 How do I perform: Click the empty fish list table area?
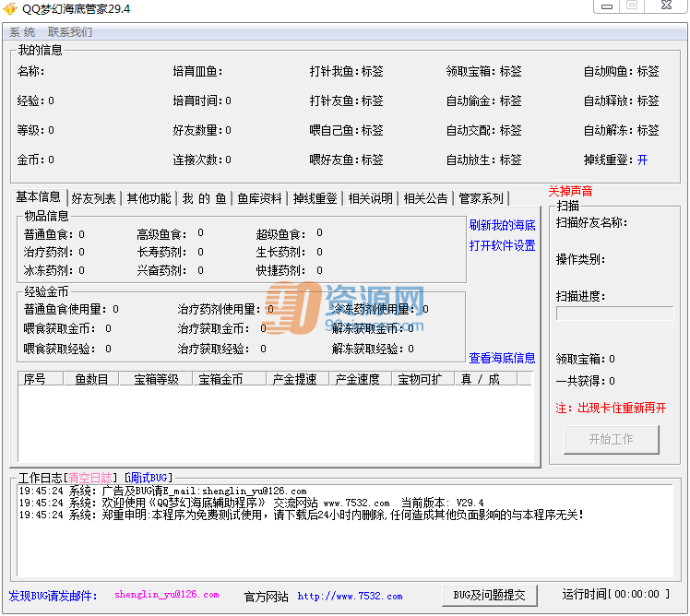point(276,423)
